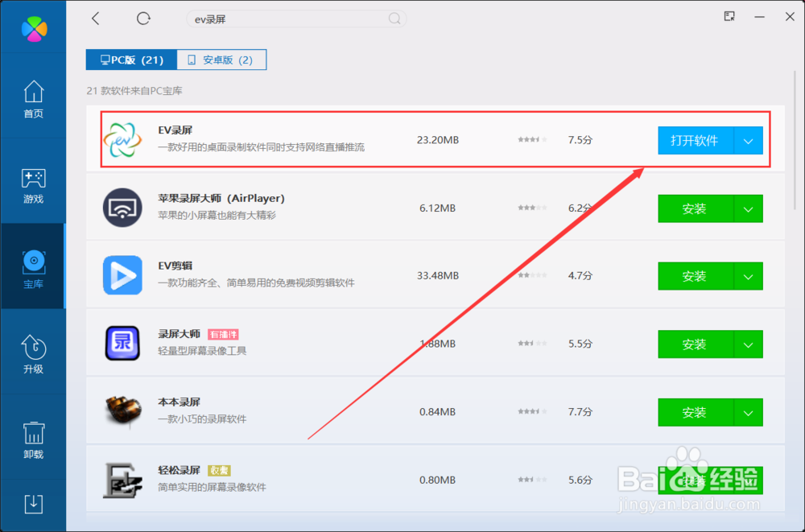This screenshot has height=532, width=805.
Task: Click the 0.80MB size value
Action: [437, 480]
